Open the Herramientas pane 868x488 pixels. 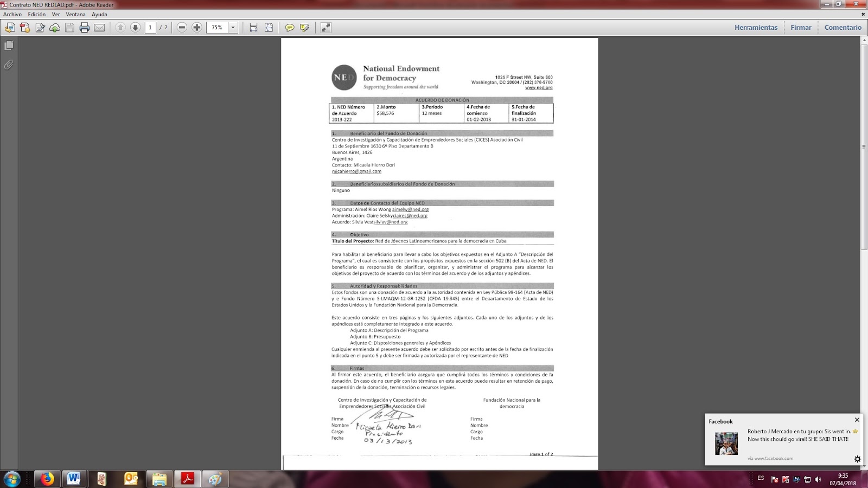756,28
